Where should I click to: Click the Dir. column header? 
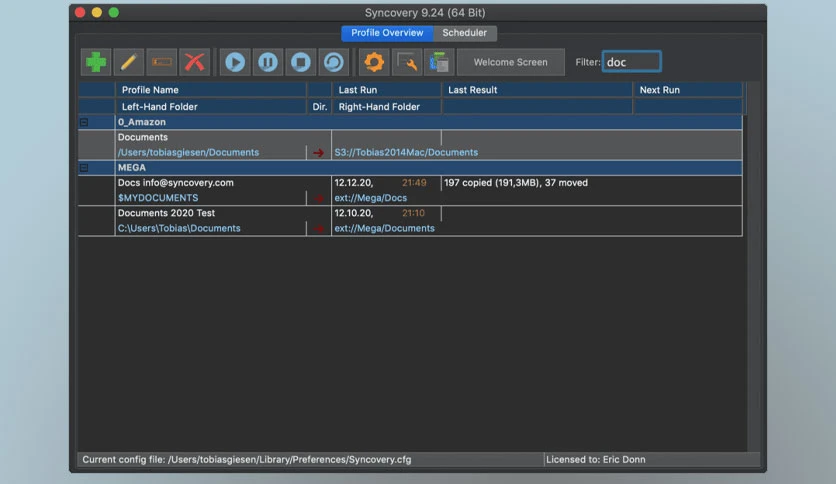coord(319,107)
